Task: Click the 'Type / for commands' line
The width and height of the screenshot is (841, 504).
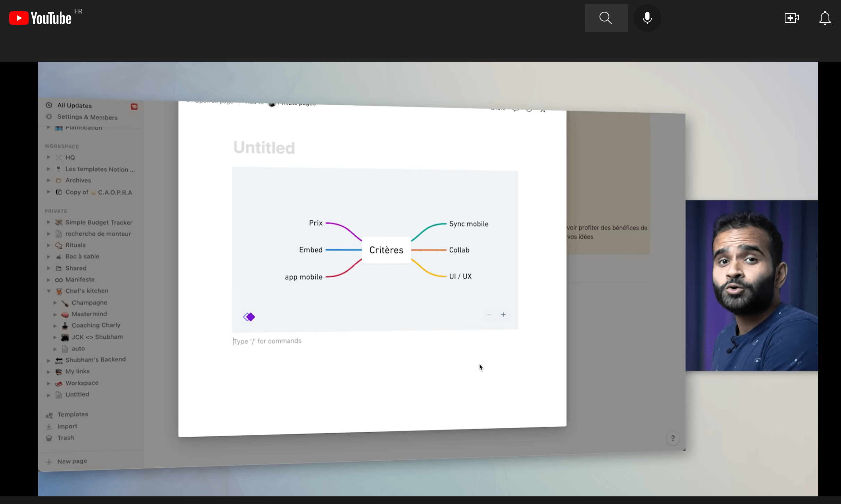Action: point(267,341)
